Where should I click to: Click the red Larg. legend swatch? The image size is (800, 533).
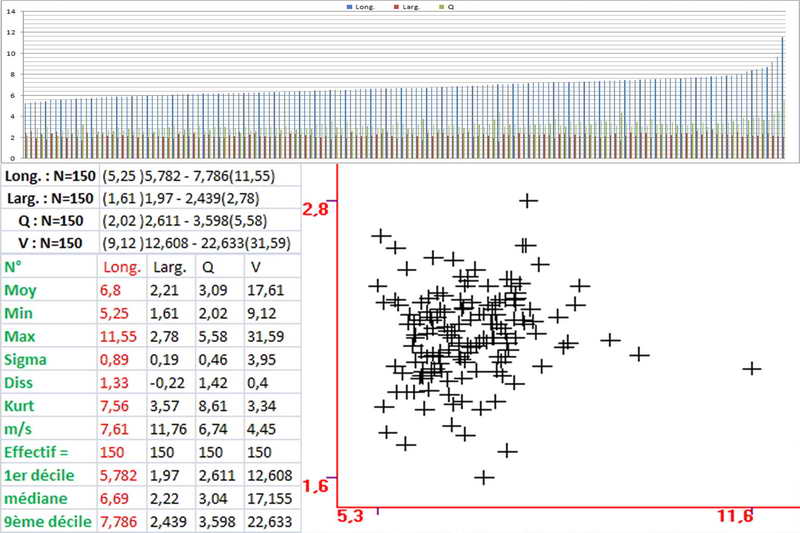tap(394, 6)
